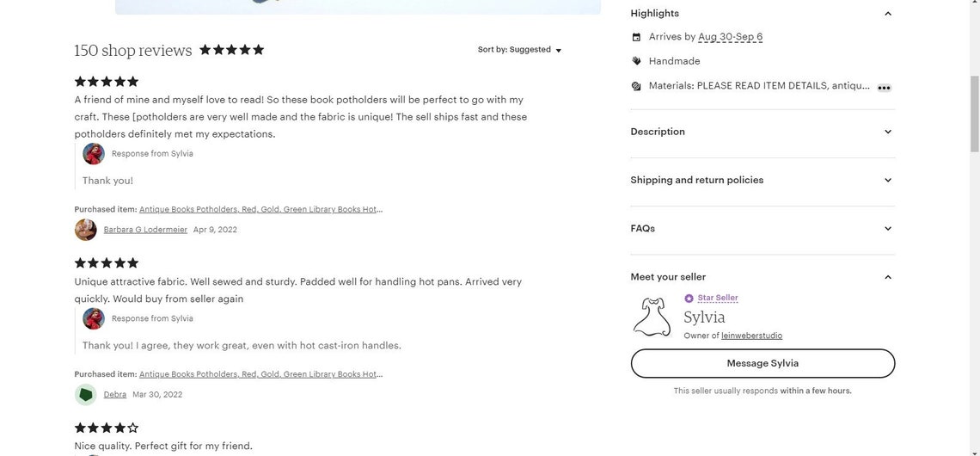
Task: Open the leinweberstudio shop link
Action: pyautogui.click(x=751, y=336)
